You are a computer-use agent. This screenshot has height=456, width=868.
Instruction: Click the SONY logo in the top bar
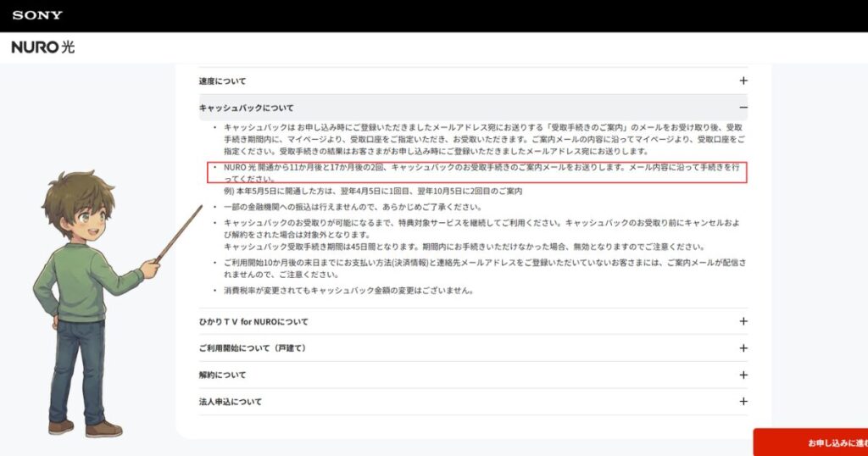pos(37,15)
